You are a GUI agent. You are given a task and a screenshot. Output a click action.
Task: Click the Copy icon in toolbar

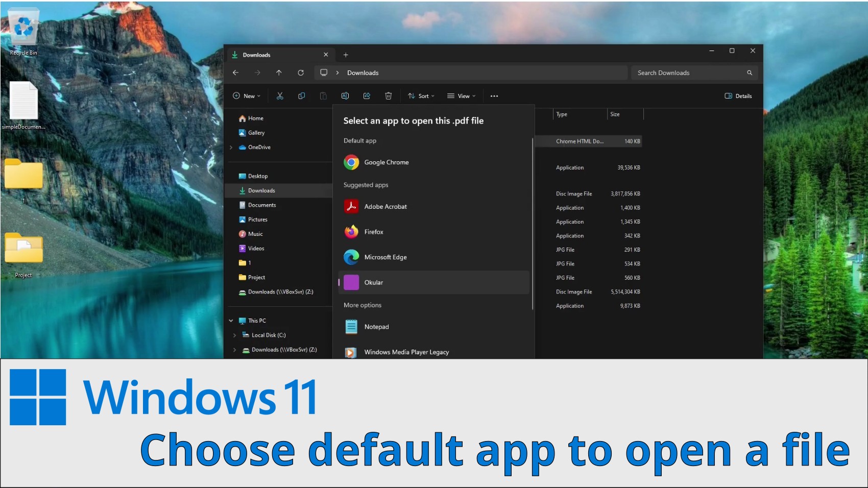(x=301, y=96)
